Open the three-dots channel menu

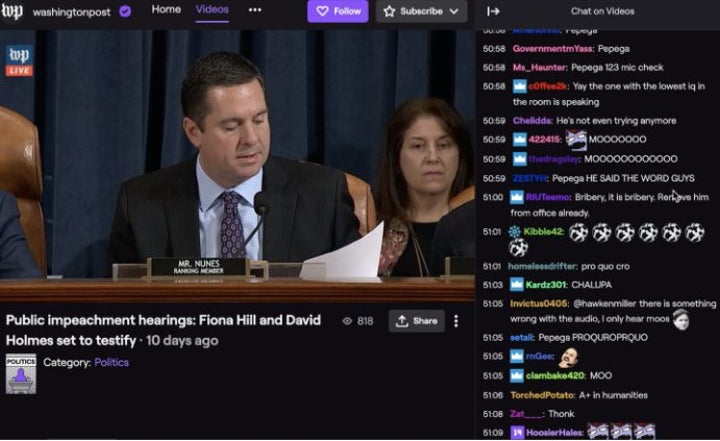(255, 10)
